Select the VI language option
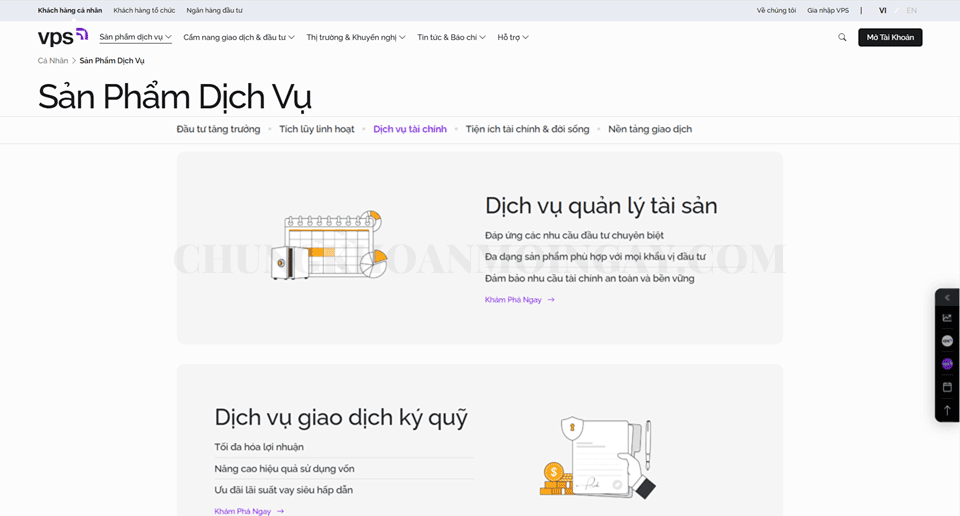Screen dimensions: 960x516 coord(883,10)
